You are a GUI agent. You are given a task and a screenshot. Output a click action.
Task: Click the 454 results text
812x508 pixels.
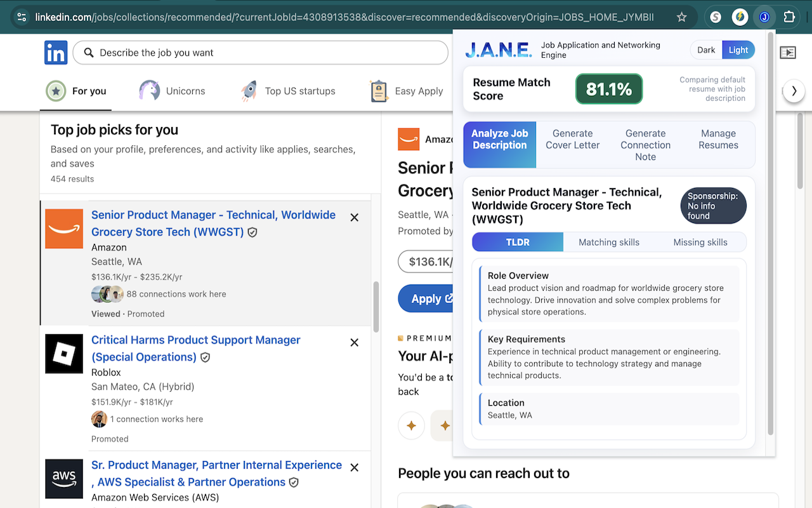(x=72, y=179)
